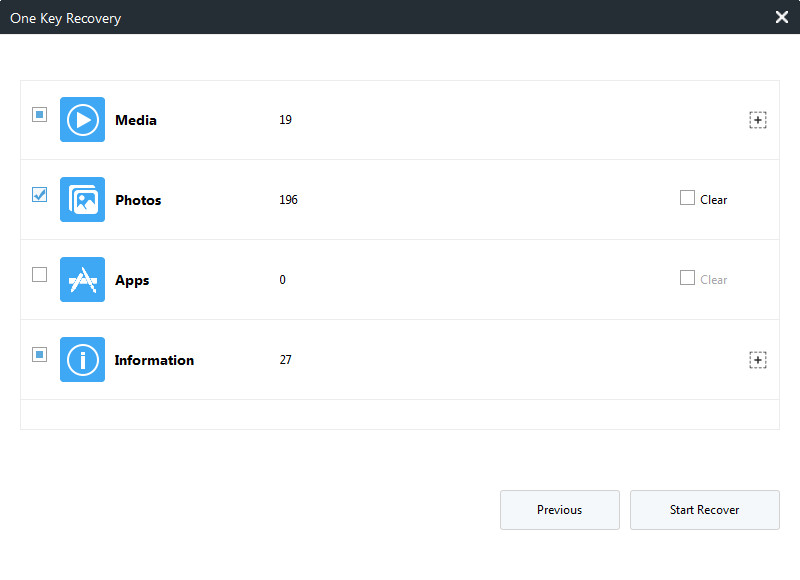Select the Media label text
This screenshot has height=580, width=800.
136,120
